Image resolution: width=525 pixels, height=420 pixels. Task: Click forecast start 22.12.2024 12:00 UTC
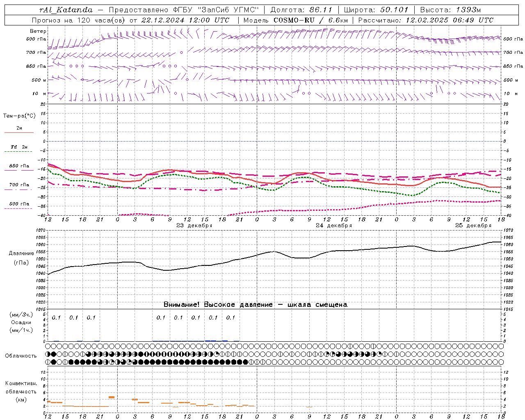coord(185,20)
